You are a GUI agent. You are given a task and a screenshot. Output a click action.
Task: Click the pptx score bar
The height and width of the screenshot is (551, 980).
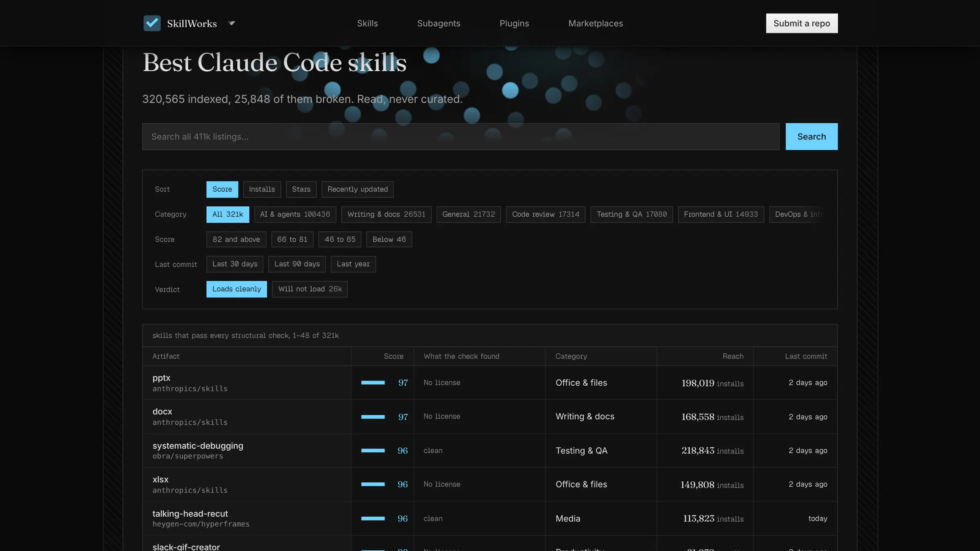(x=373, y=382)
